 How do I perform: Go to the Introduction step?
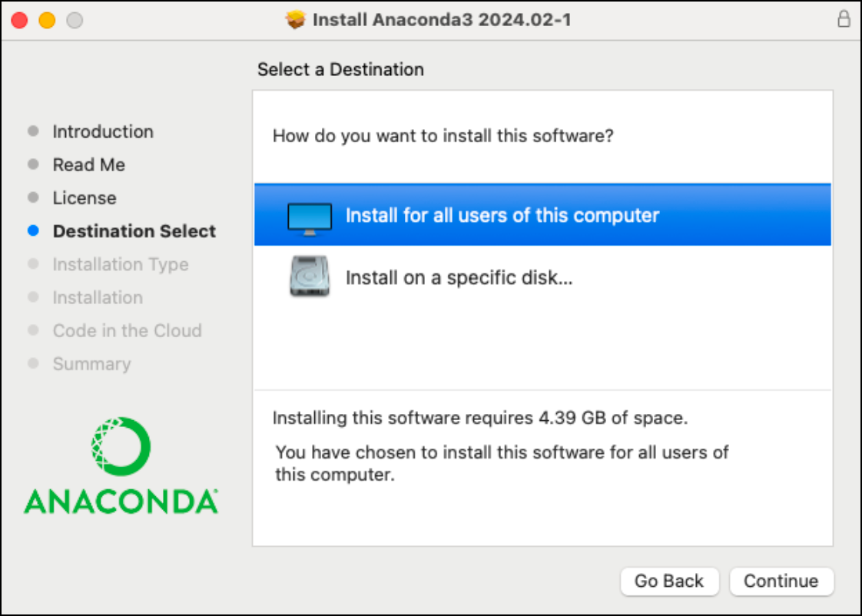point(103,131)
